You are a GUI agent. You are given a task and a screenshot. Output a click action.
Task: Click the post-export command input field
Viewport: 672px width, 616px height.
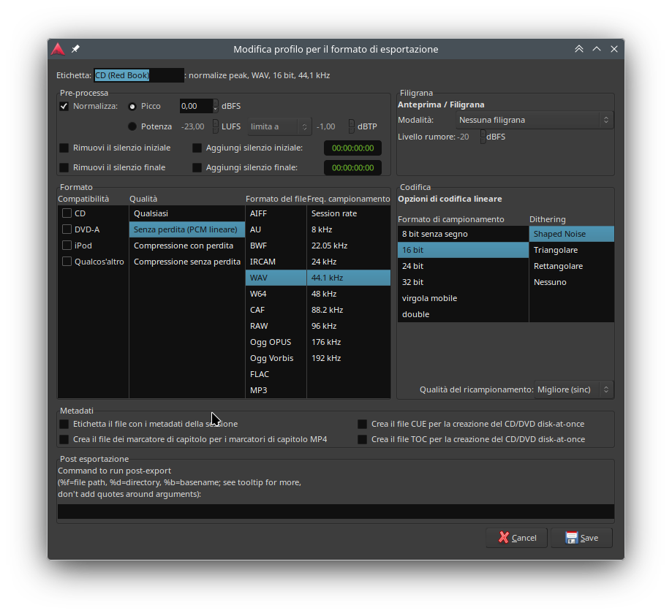point(336,512)
